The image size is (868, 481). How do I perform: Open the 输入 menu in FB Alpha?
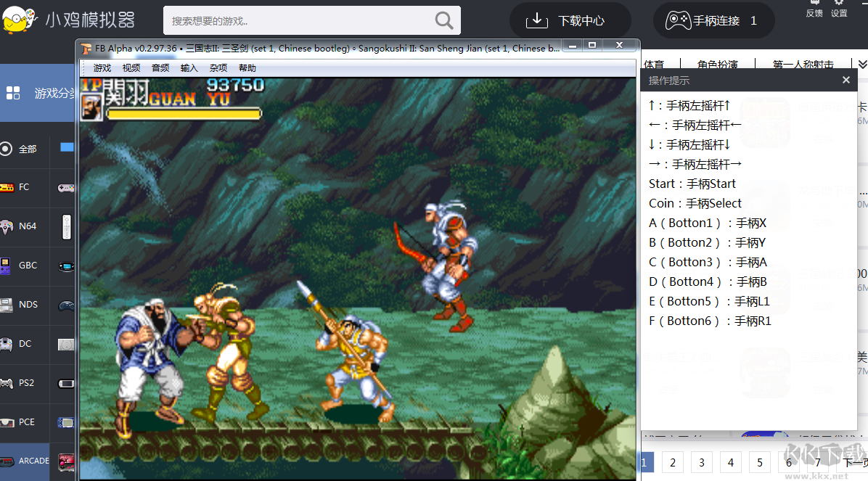click(x=189, y=68)
